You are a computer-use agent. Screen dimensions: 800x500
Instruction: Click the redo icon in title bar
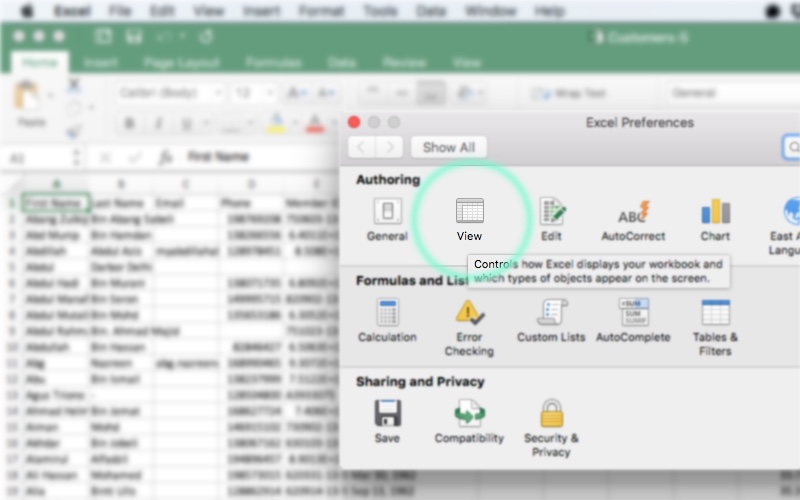pyautogui.click(x=206, y=37)
